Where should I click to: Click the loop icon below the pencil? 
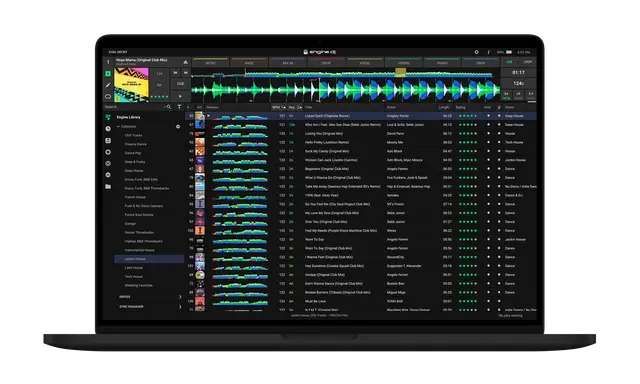click(108, 97)
